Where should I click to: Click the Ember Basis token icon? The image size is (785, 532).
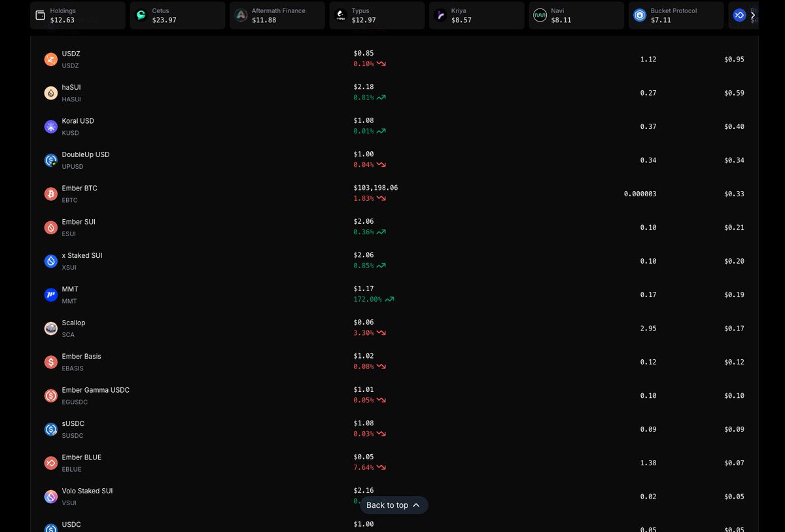51,362
